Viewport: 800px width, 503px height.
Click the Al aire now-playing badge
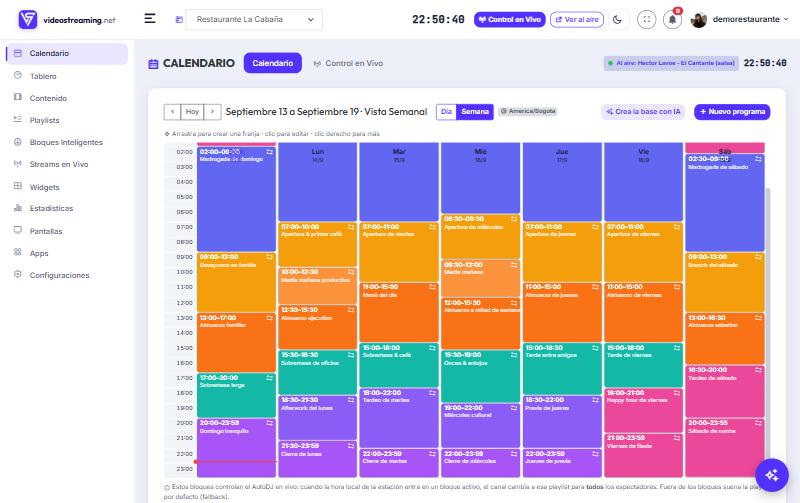[671, 63]
